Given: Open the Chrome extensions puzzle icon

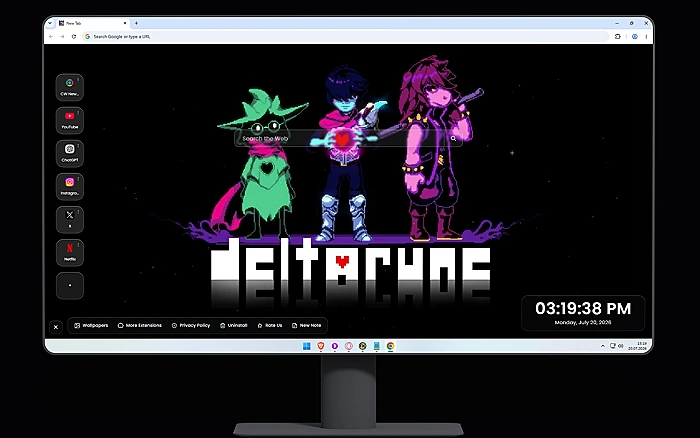Looking at the screenshot, I should click(618, 37).
